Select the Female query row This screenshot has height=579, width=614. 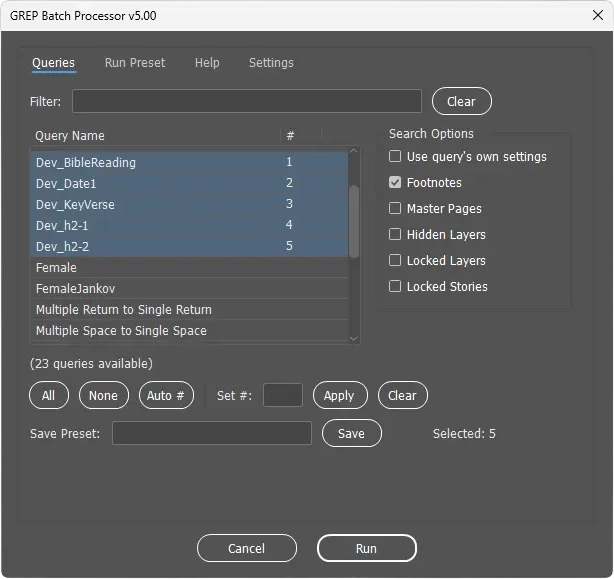[189, 267]
